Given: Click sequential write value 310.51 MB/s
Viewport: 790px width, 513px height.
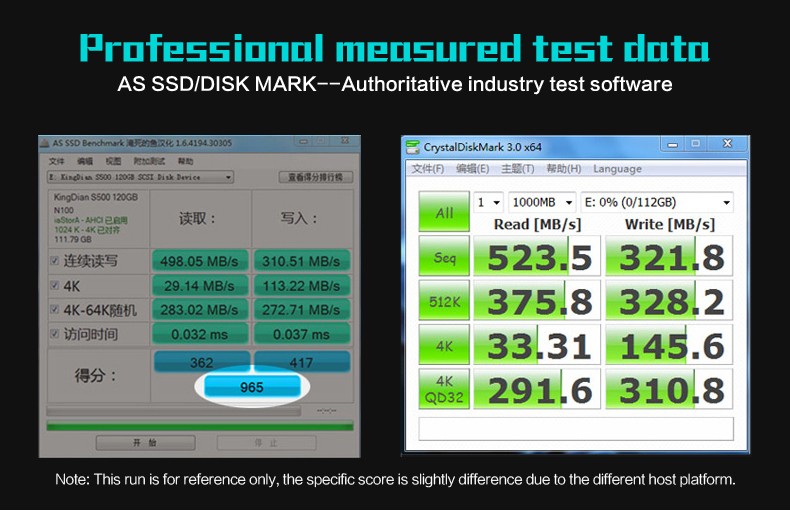Looking at the screenshot, I should point(301,261).
